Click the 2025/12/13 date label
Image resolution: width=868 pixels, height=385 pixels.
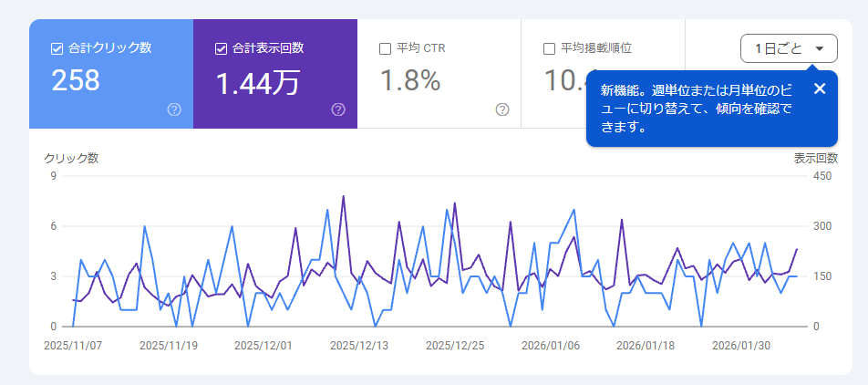pos(359,346)
